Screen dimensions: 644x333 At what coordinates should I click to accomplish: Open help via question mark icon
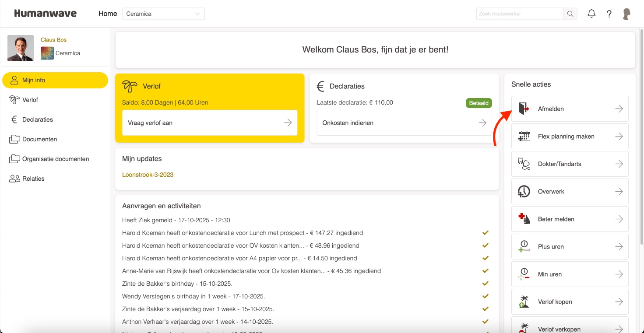[x=609, y=14]
